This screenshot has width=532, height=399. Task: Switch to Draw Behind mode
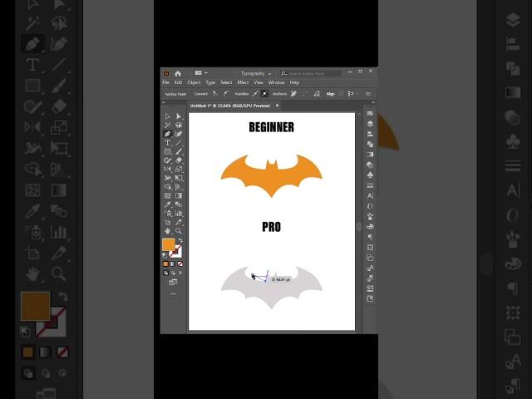click(x=173, y=273)
